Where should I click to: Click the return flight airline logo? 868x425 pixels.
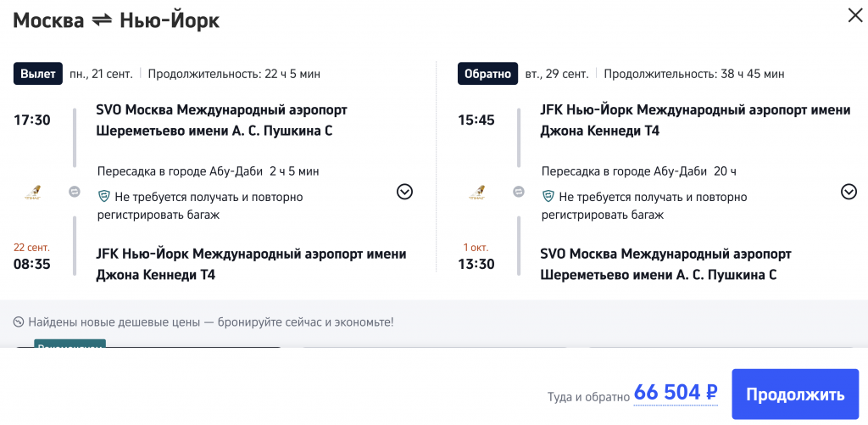coord(477,193)
